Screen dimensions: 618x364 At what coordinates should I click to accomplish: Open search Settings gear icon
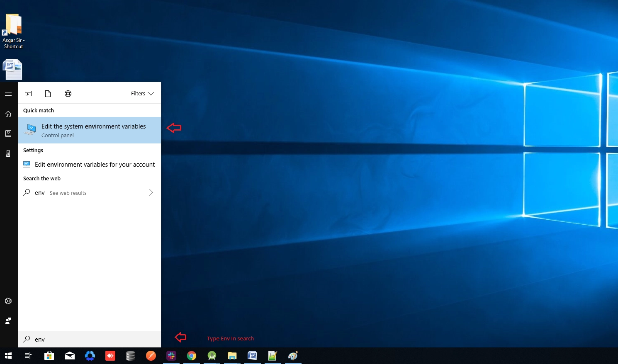coord(8,301)
